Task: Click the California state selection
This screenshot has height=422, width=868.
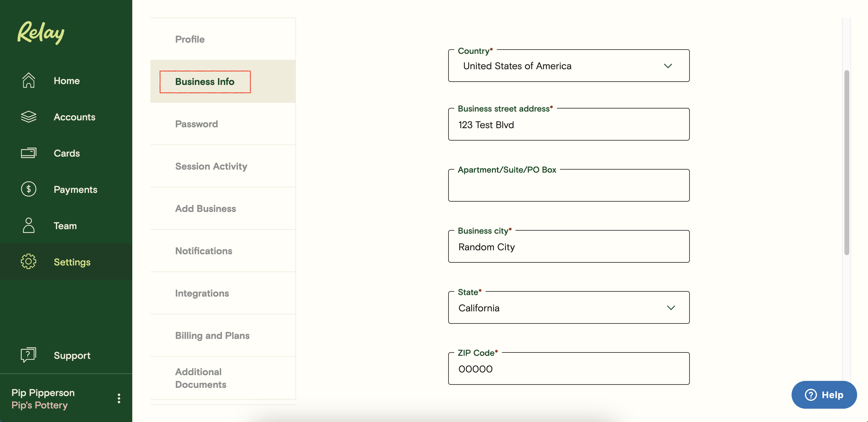Action: pyautogui.click(x=479, y=308)
